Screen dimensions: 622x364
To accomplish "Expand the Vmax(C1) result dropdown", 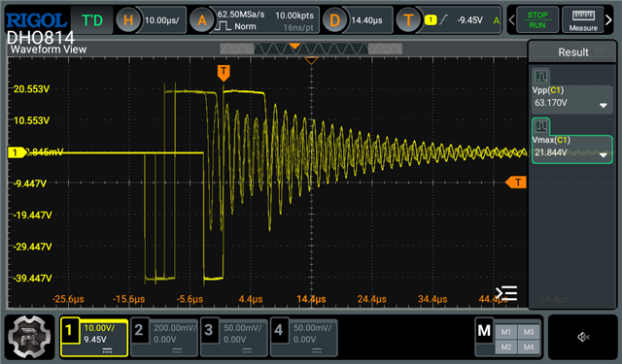I will [604, 155].
